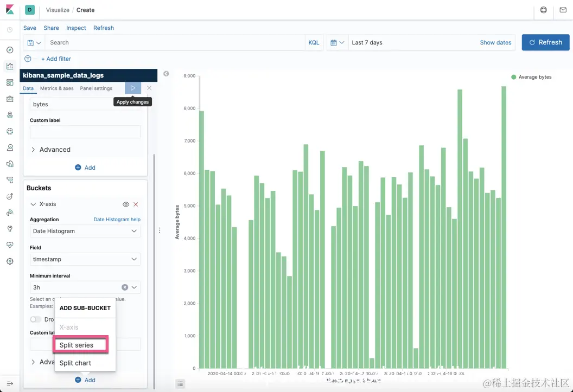Viewport: 573px width, 392px height.
Task: Remove the X-axis bucket
Action: point(136,204)
